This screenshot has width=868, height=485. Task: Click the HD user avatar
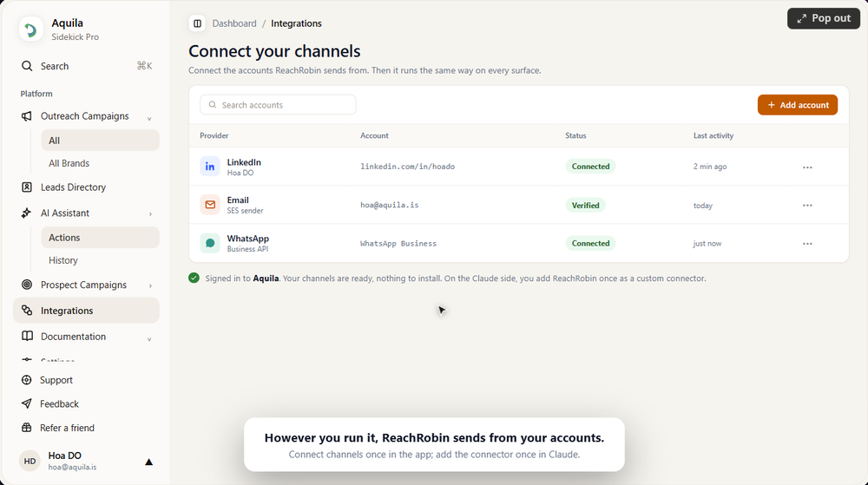30,461
